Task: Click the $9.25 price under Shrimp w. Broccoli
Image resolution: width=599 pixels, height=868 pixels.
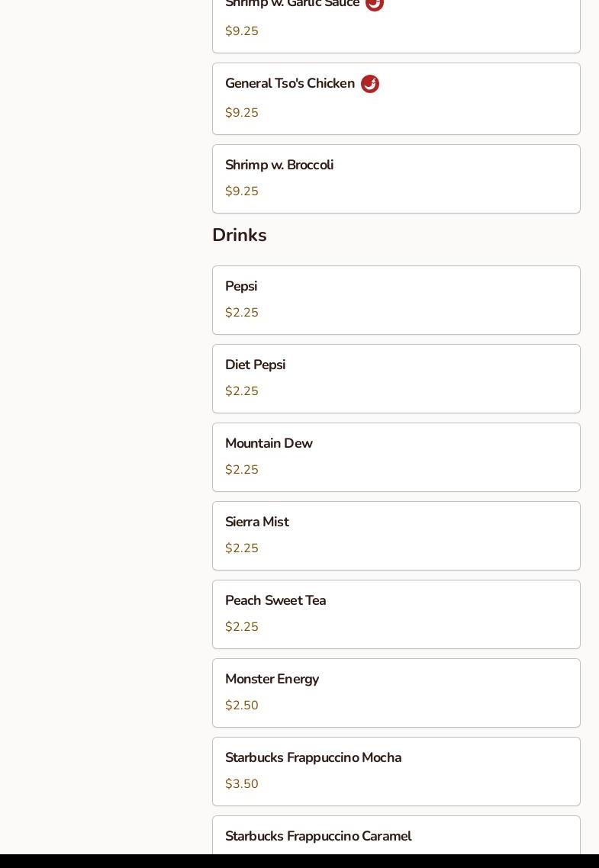Action: 242,191
